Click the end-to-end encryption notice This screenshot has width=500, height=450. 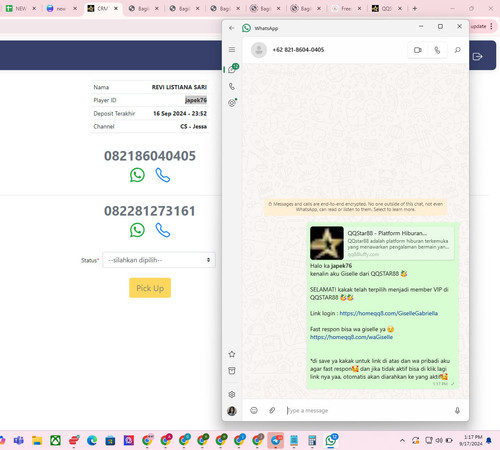[x=356, y=207]
